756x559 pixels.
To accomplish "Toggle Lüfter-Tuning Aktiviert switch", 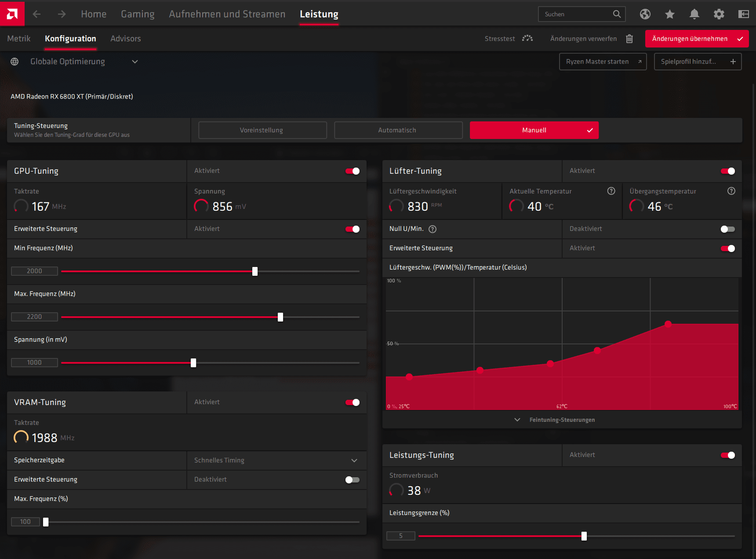I will [728, 171].
